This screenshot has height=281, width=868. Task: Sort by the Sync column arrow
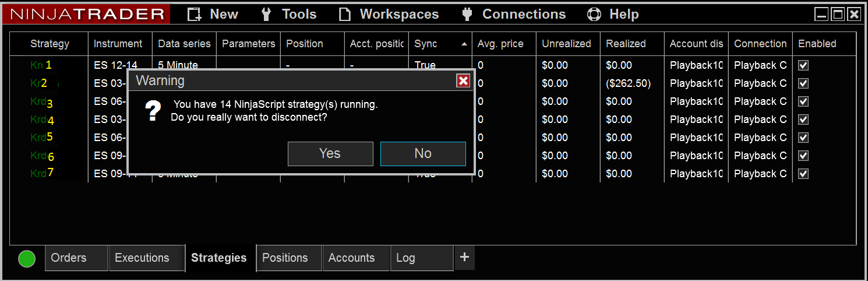click(x=464, y=44)
